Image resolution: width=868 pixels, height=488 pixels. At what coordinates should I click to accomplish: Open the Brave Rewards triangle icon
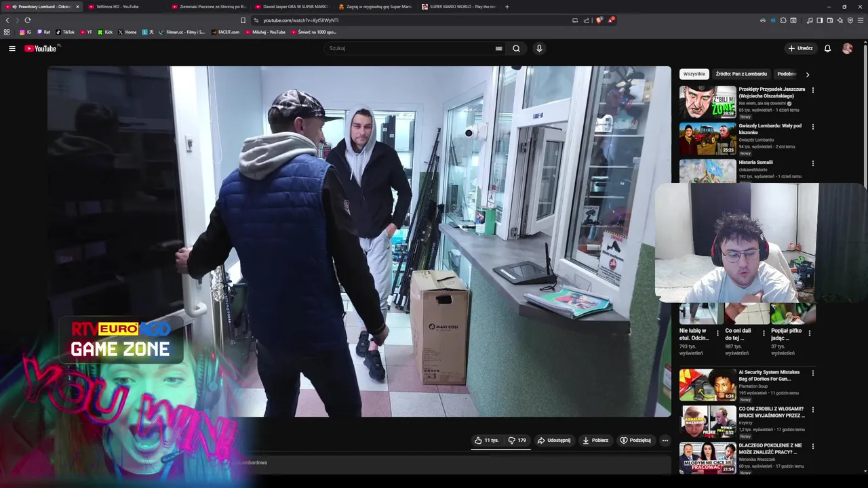point(610,20)
